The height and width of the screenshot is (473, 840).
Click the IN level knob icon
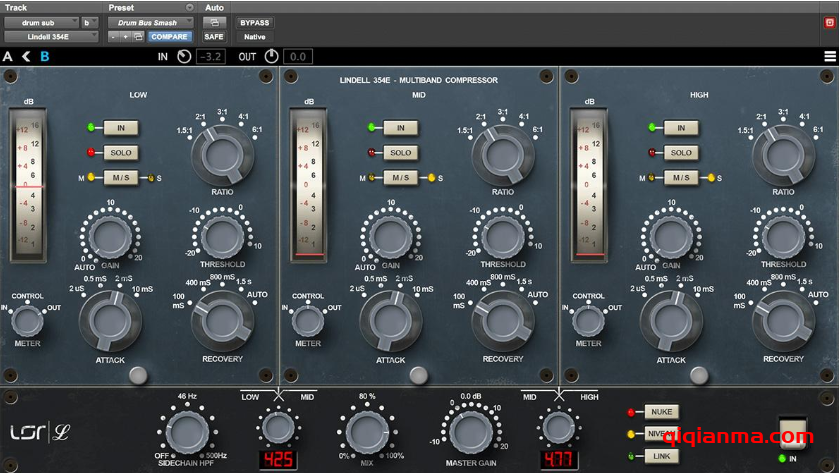click(x=183, y=57)
